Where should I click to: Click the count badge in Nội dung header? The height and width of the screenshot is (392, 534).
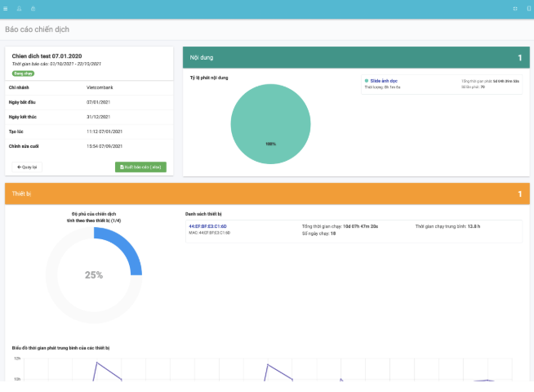[x=519, y=58]
